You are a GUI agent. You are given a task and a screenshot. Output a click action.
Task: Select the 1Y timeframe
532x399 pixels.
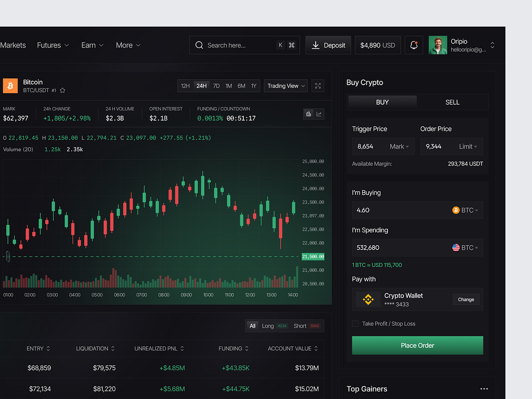pos(254,86)
